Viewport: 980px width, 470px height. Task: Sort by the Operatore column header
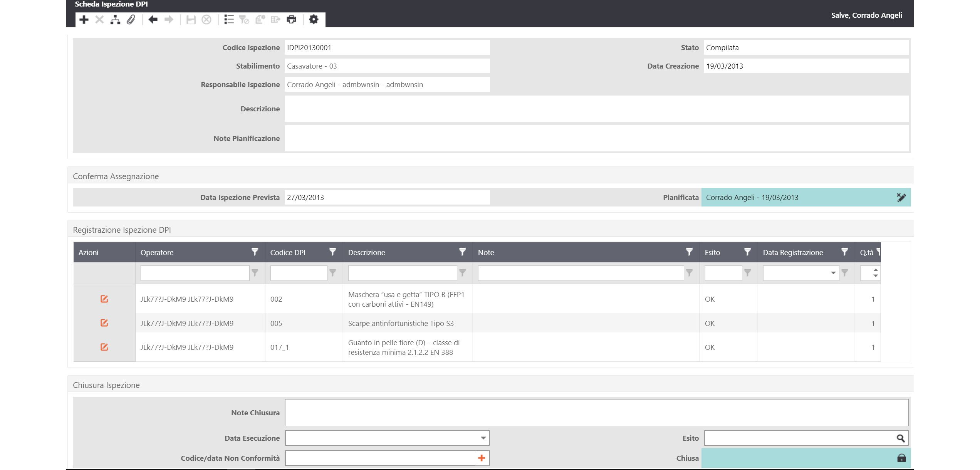point(157,252)
